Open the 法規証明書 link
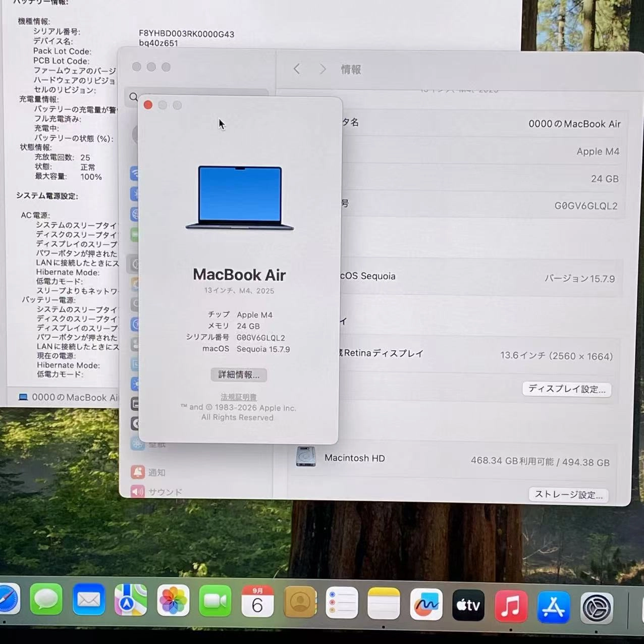The height and width of the screenshot is (644, 644). point(238,397)
